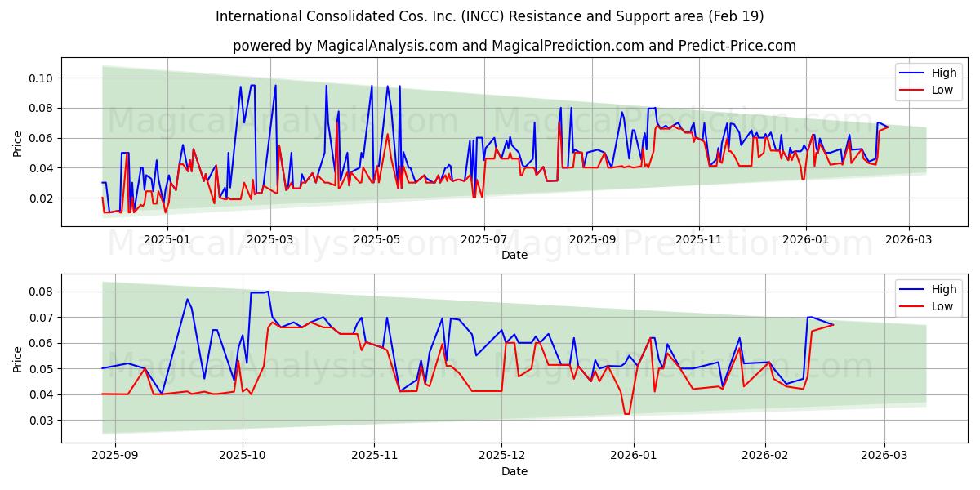Click the 2025-10 tick on bottom chart
980x490 pixels.
(243, 456)
